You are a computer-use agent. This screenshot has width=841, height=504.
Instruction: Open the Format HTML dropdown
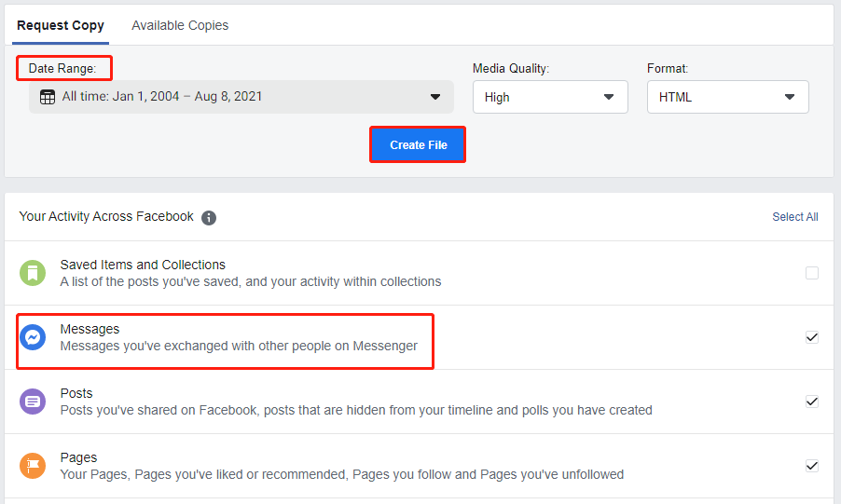728,97
